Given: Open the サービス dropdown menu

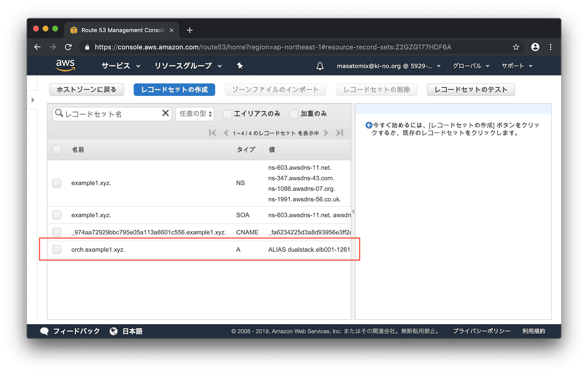Looking at the screenshot, I should pyautogui.click(x=121, y=66).
